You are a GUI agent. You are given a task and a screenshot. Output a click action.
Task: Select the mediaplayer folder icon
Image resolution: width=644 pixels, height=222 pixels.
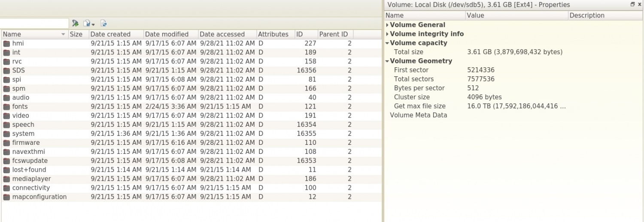coord(6,179)
